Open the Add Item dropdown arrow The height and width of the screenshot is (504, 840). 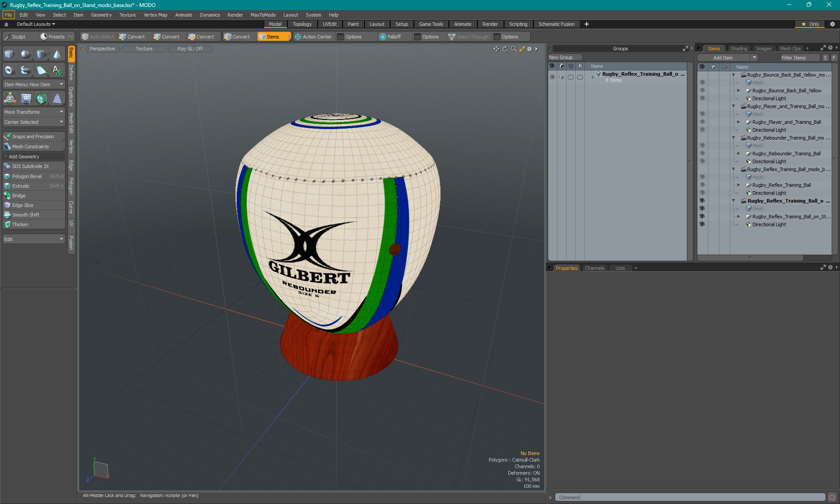754,58
